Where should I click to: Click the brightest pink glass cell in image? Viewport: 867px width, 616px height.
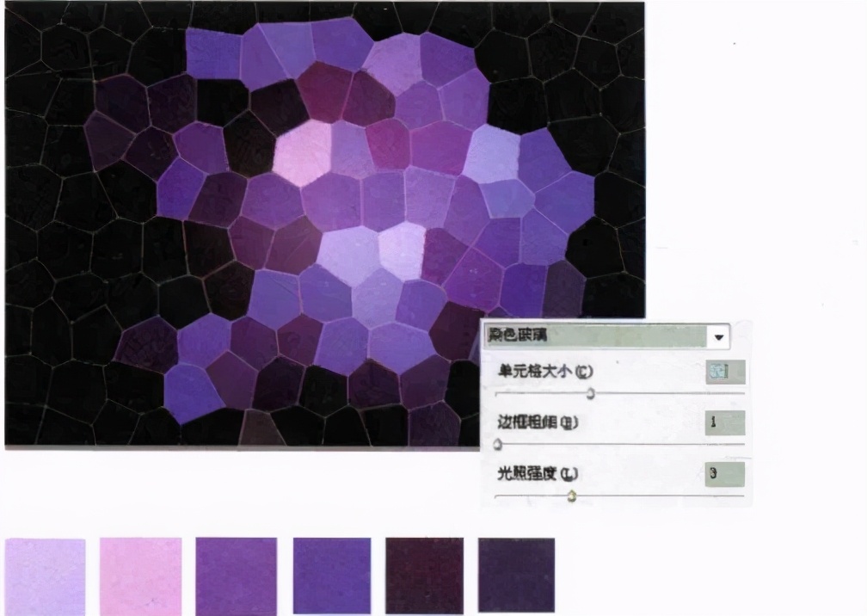[301, 152]
